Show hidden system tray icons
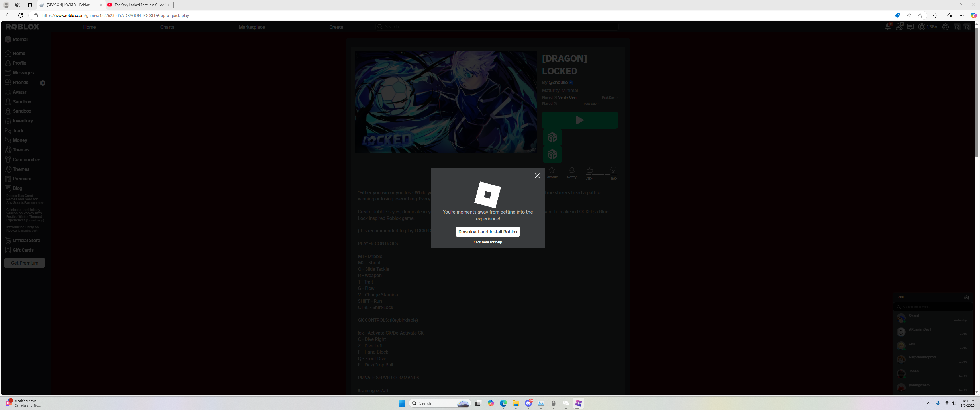980x410 pixels. [x=928, y=403]
